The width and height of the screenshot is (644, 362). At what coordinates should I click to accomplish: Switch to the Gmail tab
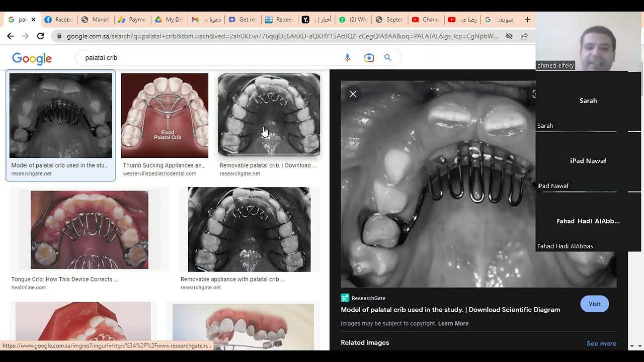click(x=206, y=20)
